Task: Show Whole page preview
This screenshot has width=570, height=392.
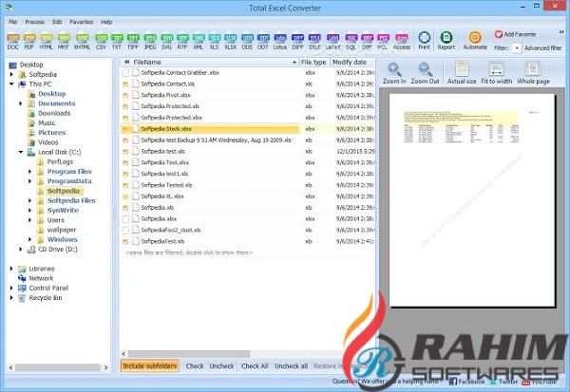Action: pyautogui.click(x=533, y=73)
